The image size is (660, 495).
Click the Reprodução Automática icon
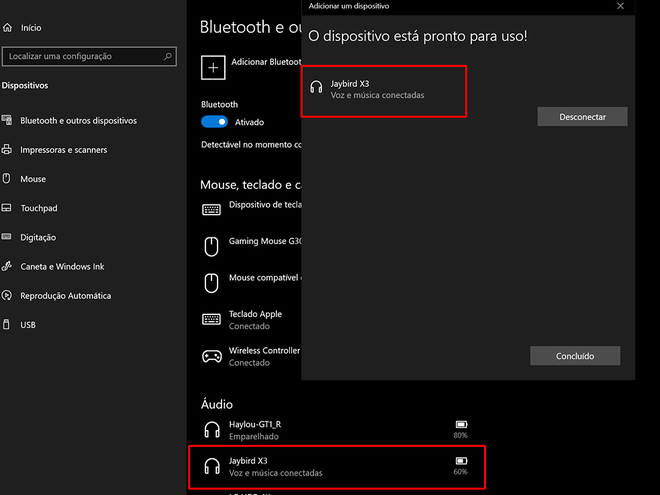7,295
